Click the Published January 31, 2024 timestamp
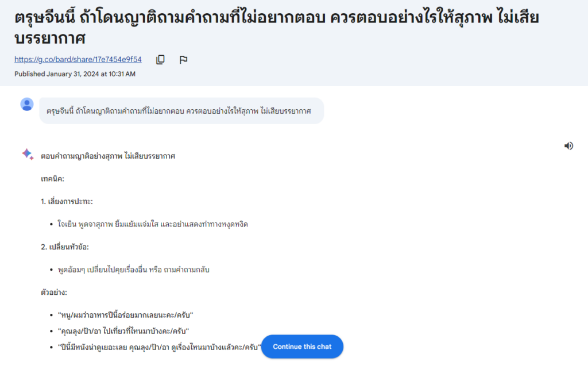Screen dimensions: 588x365 tap(75, 74)
